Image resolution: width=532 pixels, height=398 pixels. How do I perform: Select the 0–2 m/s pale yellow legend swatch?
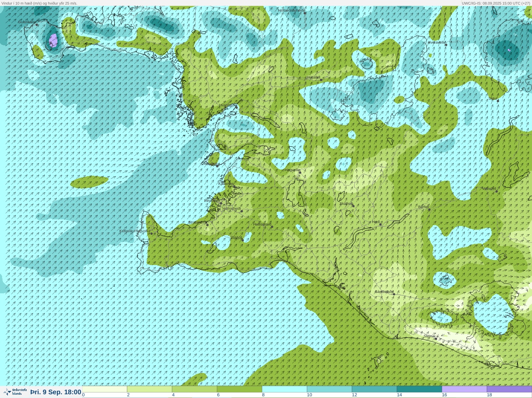tap(105, 389)
